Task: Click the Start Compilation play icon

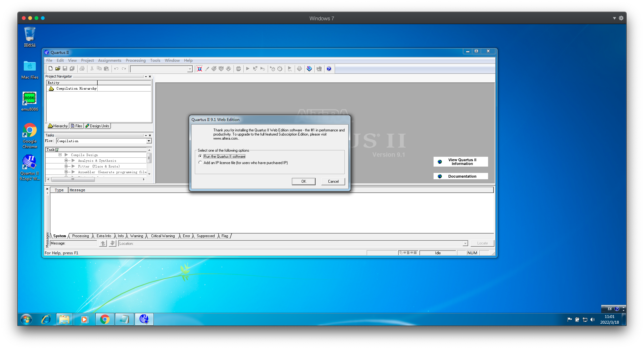Action: (248, 69)
